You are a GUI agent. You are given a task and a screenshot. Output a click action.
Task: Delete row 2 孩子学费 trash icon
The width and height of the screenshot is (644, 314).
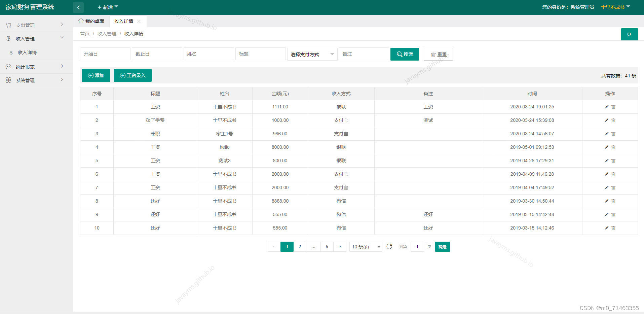point(613,120)
